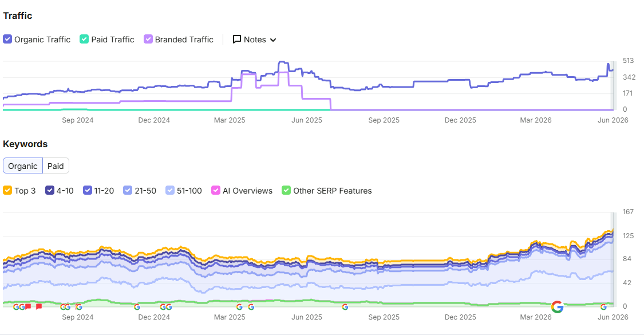The image size is (644, 335).
Task: Click Mar 2025 label under Traffic chart
Action: pos(230,120)
